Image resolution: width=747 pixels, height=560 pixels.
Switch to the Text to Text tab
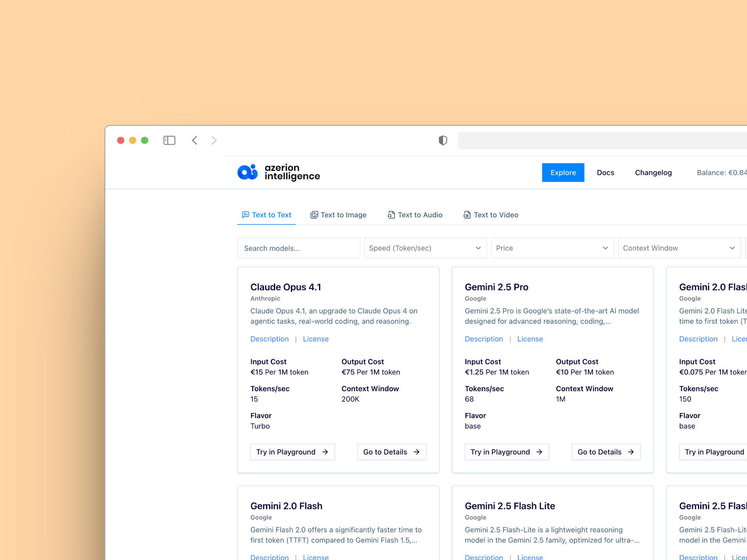tap(267, 215)
